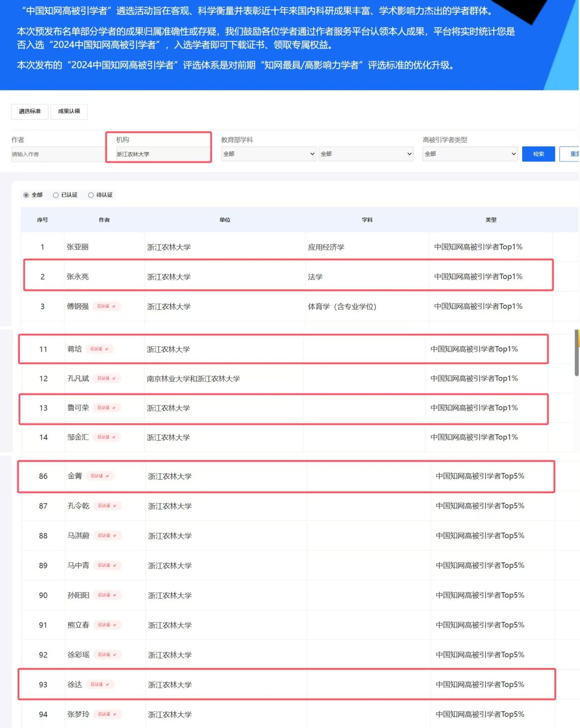Click the blue 检索 search button
580x728 pixels.
pyautogui.click(x=538, y=154)
